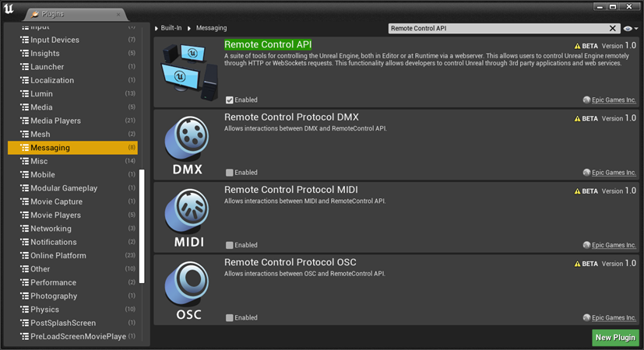Open the eye view options dropdown
The image size is (644, 350).
coord(631,28)
